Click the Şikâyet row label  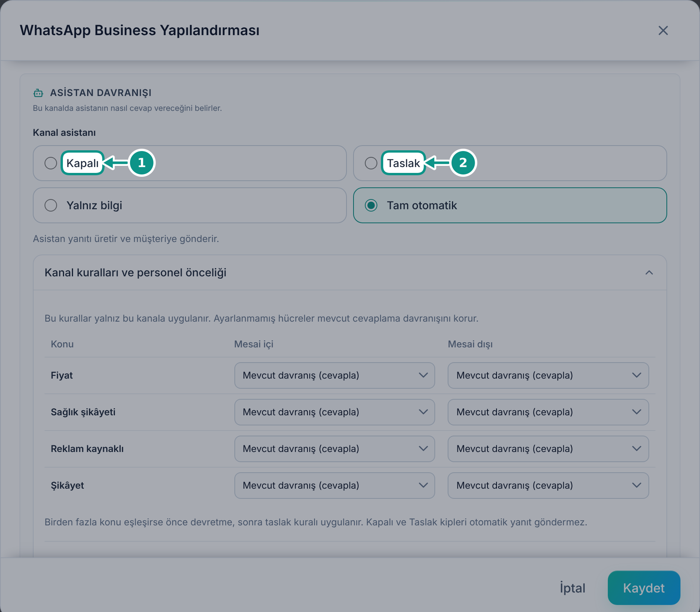67,486
